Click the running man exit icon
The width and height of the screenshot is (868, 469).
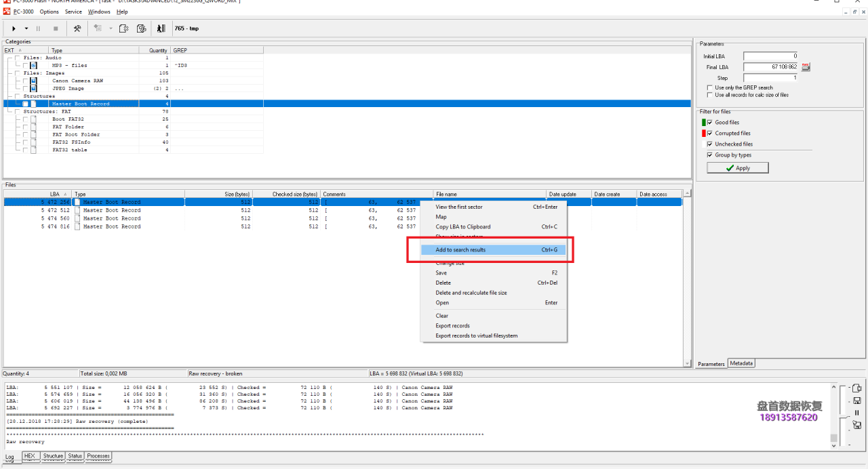pos(161,28)
